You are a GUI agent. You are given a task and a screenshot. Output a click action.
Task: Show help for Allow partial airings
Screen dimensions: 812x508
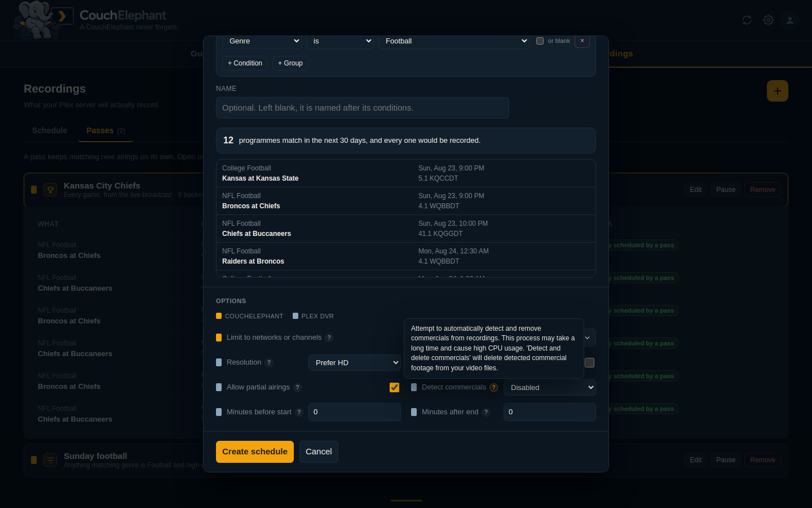pyautogui.click(x=298, y=388)
